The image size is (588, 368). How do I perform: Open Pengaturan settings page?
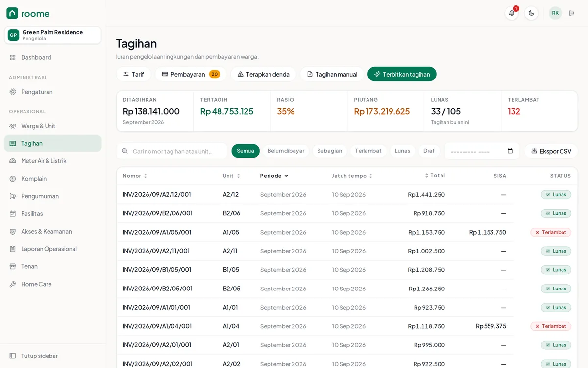(53, 92)
